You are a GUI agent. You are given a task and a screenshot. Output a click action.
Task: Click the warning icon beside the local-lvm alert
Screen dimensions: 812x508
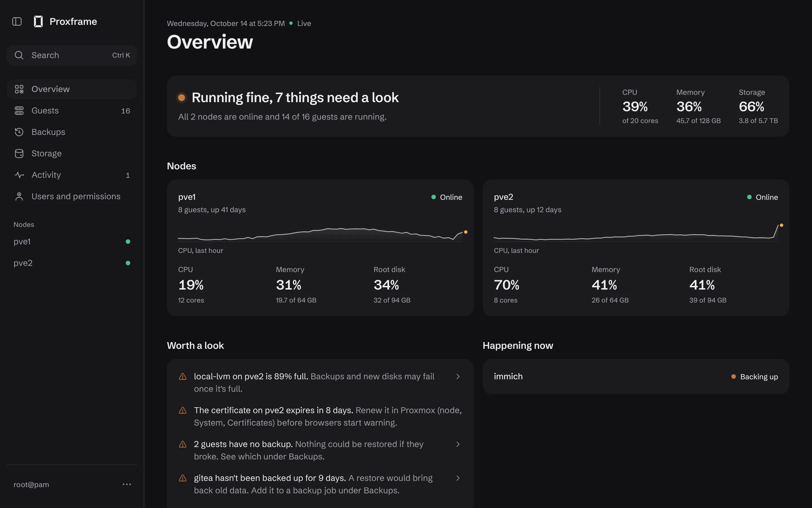pos(182,377)
